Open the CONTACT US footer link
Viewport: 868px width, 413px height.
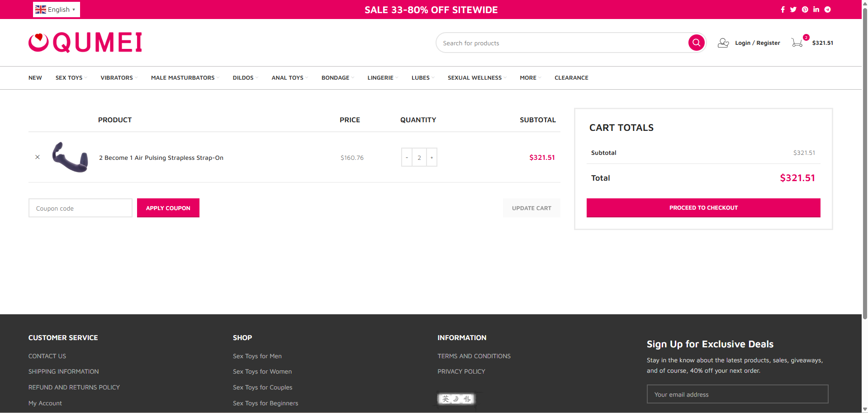pos(47,356)
